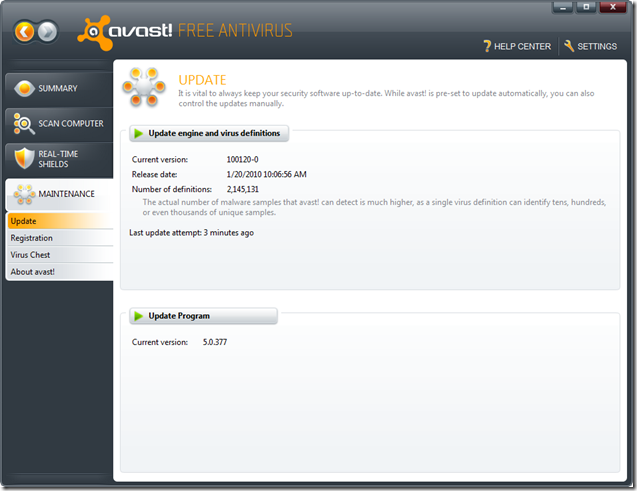Click the Settings wrench icon

coord(569,46)
